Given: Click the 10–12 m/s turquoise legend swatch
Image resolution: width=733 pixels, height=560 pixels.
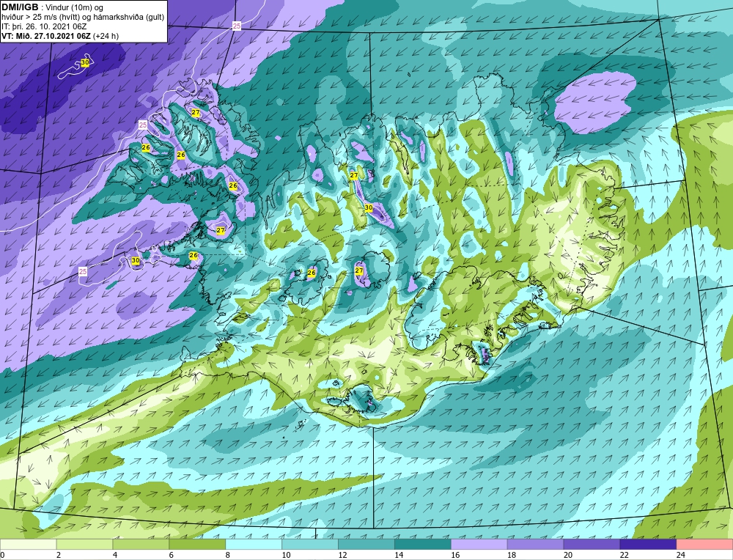Looking at the screenshot, I should point(310,545).
